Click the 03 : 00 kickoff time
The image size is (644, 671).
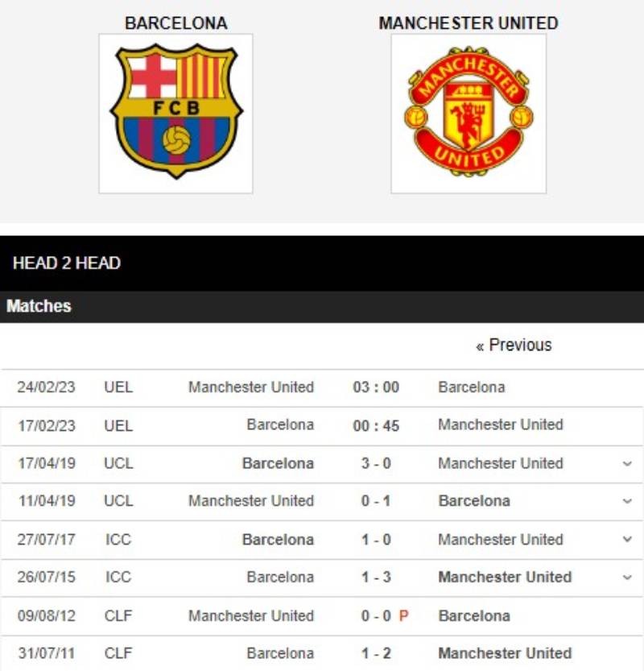coord(376,387)
